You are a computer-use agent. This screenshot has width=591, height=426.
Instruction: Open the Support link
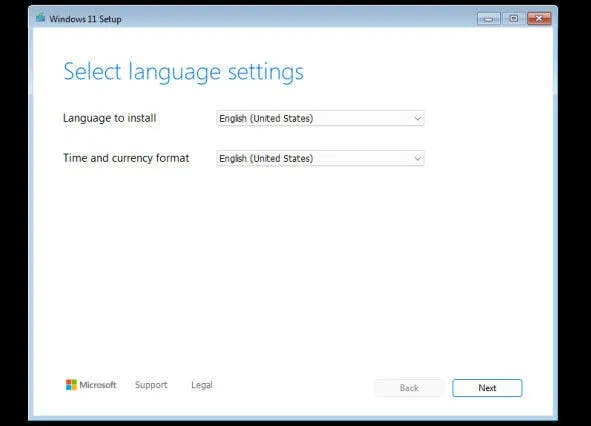[151, 385]
